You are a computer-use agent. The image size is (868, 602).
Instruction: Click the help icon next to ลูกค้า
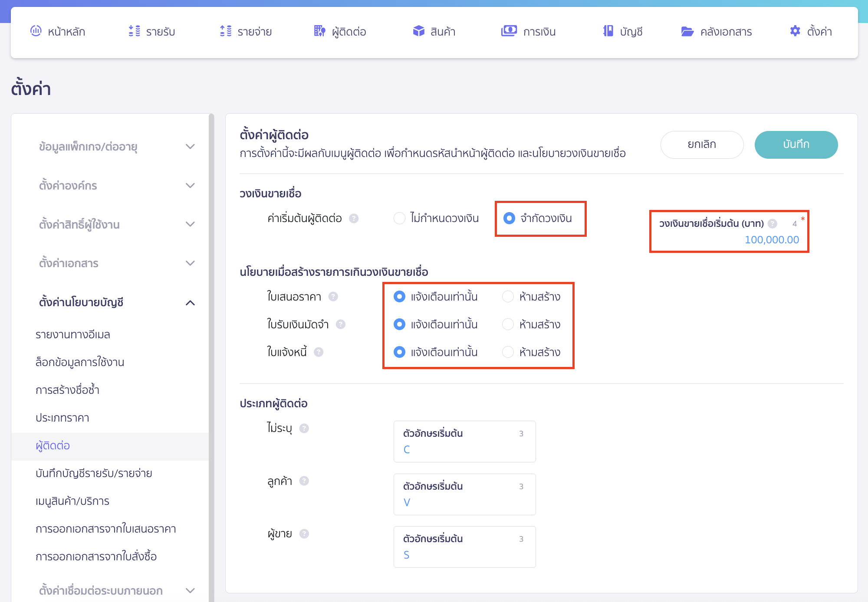[304, 481]
